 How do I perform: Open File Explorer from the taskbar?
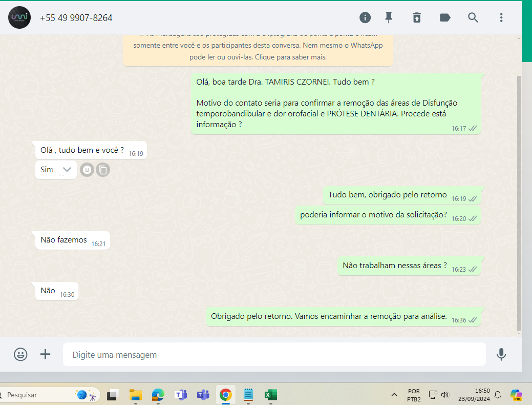coord(135,395)
